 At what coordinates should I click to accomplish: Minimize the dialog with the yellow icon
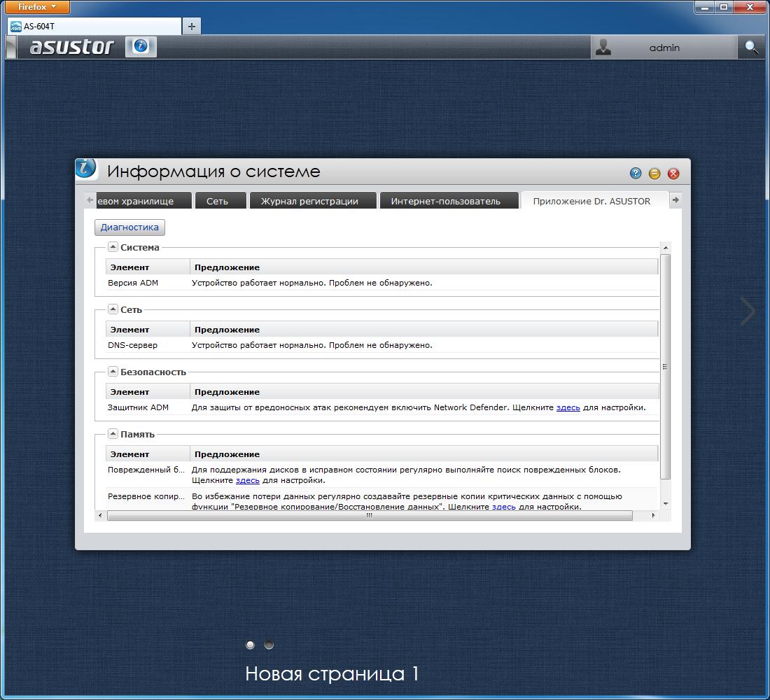654,173
